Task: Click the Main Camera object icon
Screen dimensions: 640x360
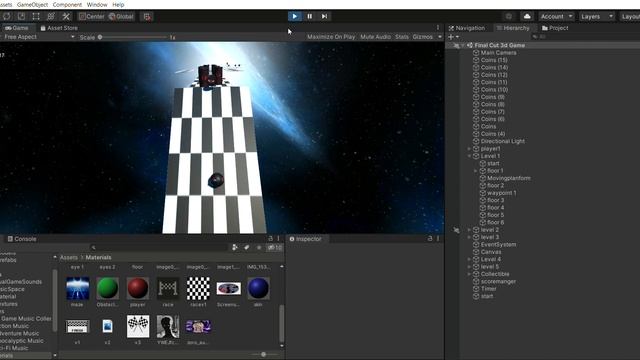Action: pos(476,53)
